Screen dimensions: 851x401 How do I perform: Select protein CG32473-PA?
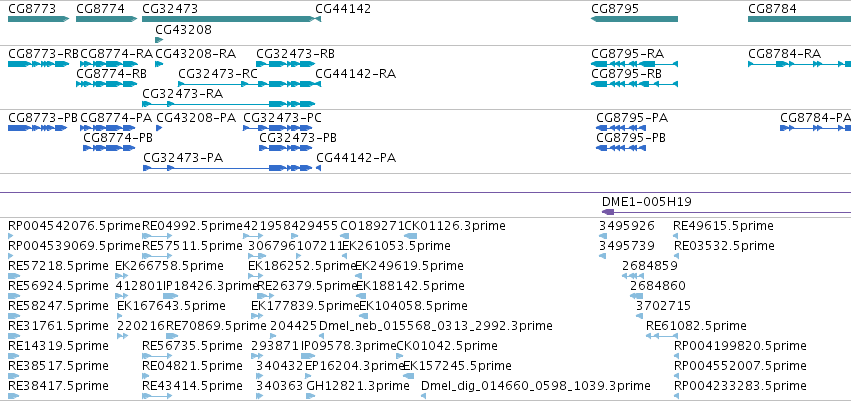227,168
